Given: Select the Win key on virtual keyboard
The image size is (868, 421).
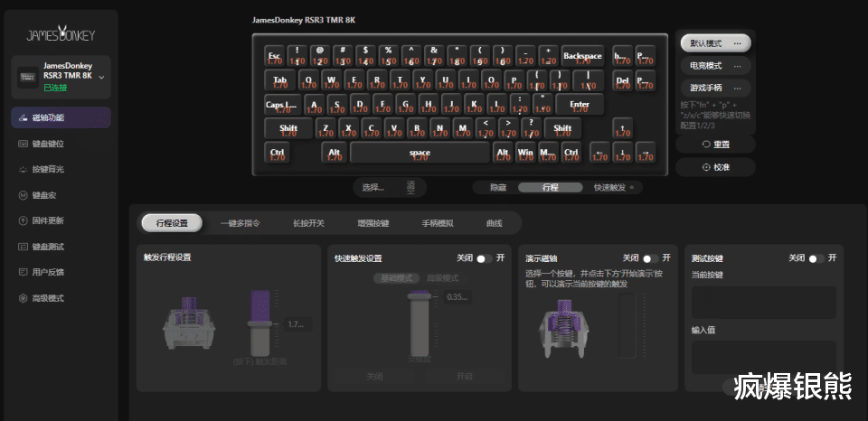Looking at the screenshot, I should click(x=525, y=152).
